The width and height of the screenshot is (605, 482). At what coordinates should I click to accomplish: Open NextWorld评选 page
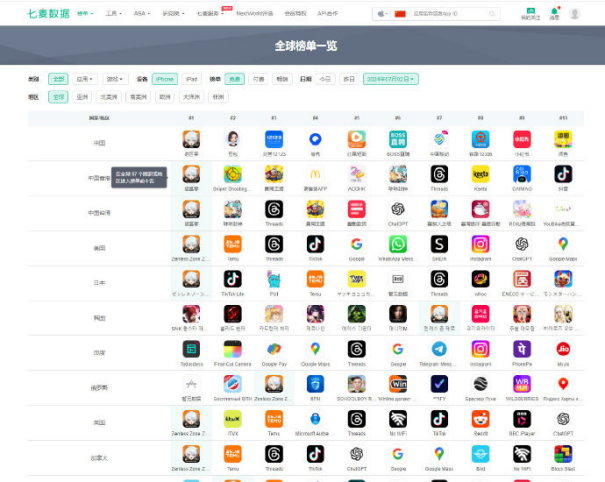255,14
